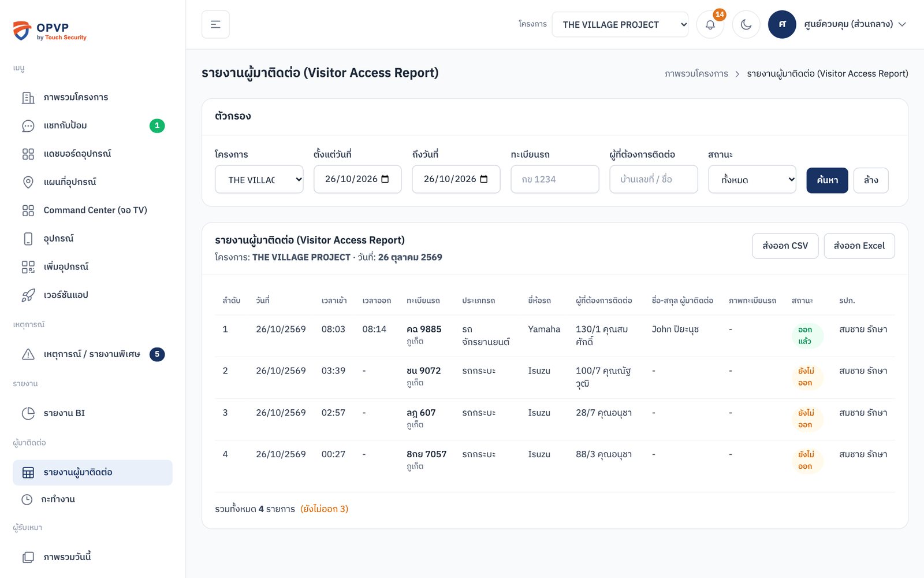
Task: Open notifications bell with 14 badge
Action: pos(710,24)
